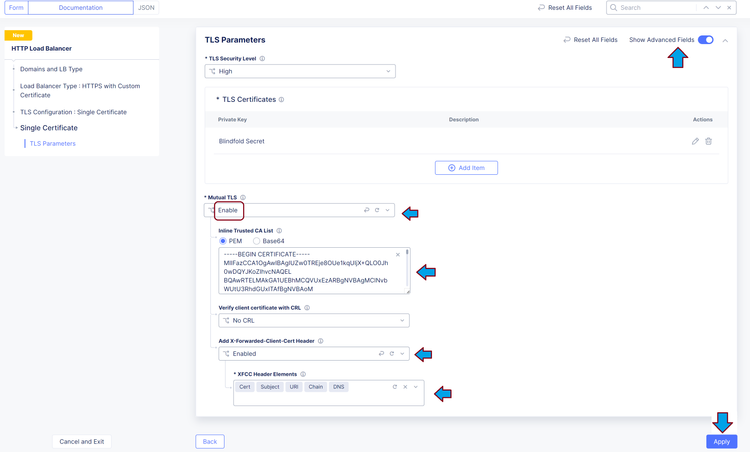The image size is (750, 452).
Task: Open the Add X-Forwarded-Client-Cert Header Enabled dropdown
Action: [x=314, y=353]
